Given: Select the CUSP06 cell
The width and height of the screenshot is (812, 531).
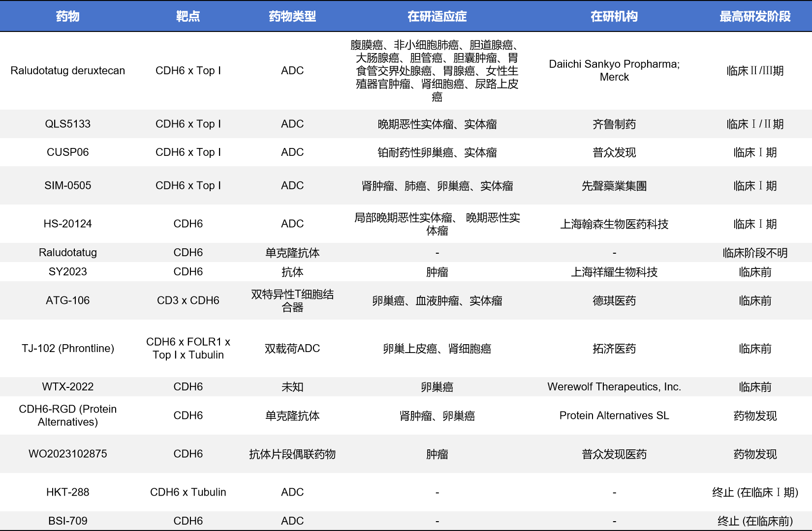Looking at the screenshot, I should pos(68,152).
